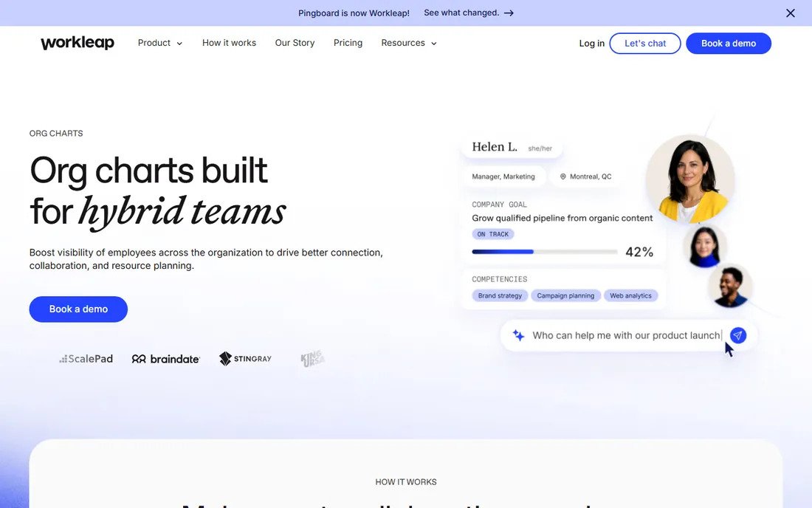Click the woman in blue avatar
Viewport: 812px width, 508px height.
pyautogui.click(x=705, y=246)
